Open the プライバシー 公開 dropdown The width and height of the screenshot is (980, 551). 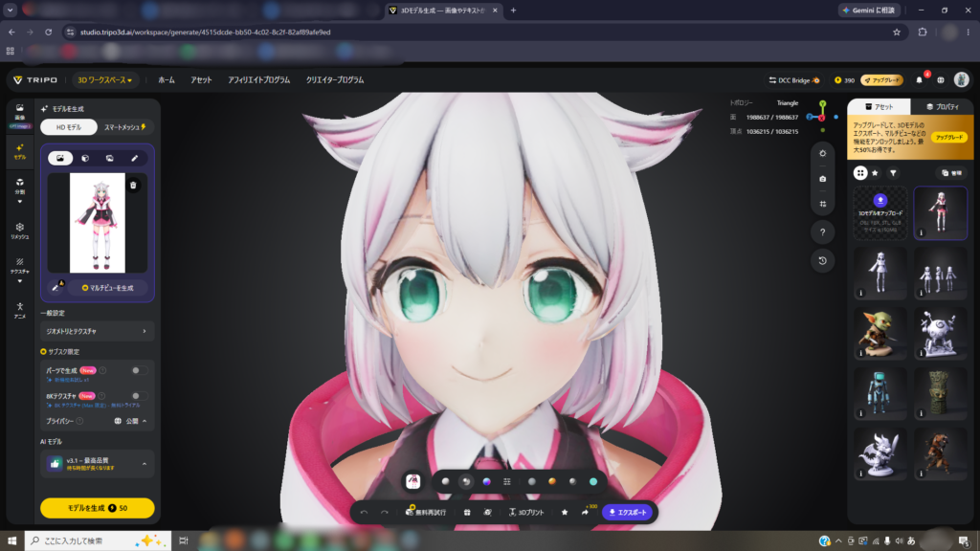130,421
